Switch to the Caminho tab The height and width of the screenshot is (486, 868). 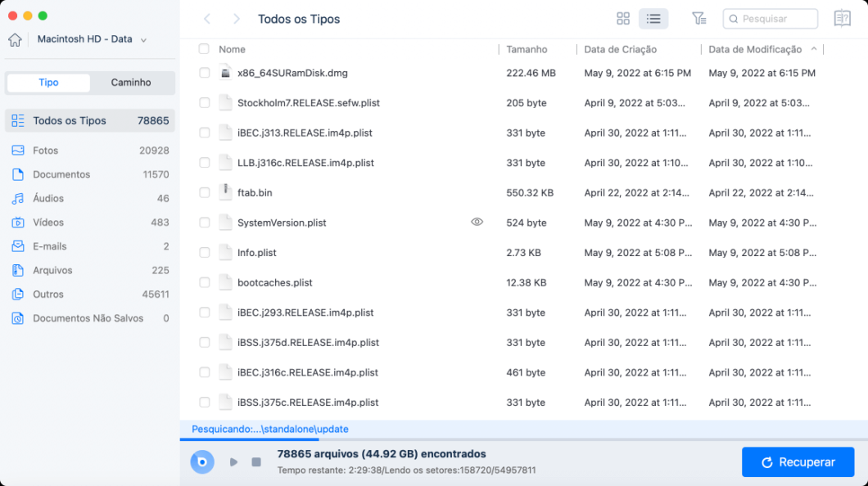click(131, 83)
